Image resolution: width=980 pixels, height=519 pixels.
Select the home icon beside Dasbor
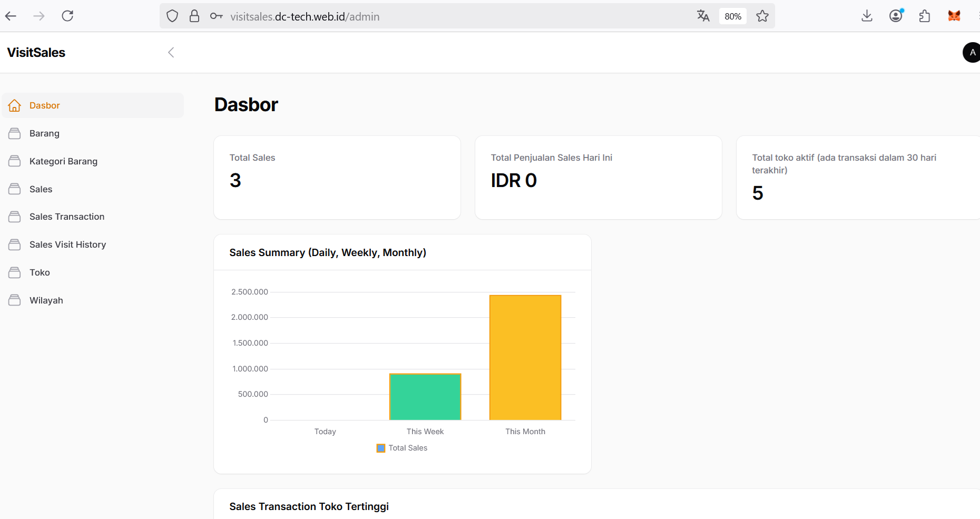click(x=14, y=105)
